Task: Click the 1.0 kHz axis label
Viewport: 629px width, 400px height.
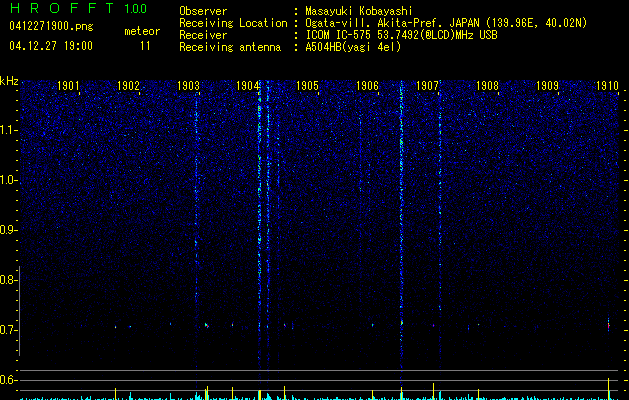Action: (x=8, y=180)
